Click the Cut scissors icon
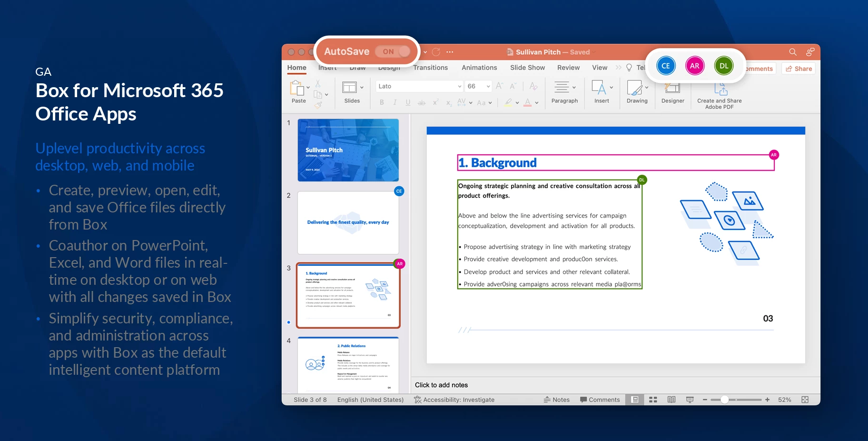This screenshot has width=868, height=441. coord(318,83)
